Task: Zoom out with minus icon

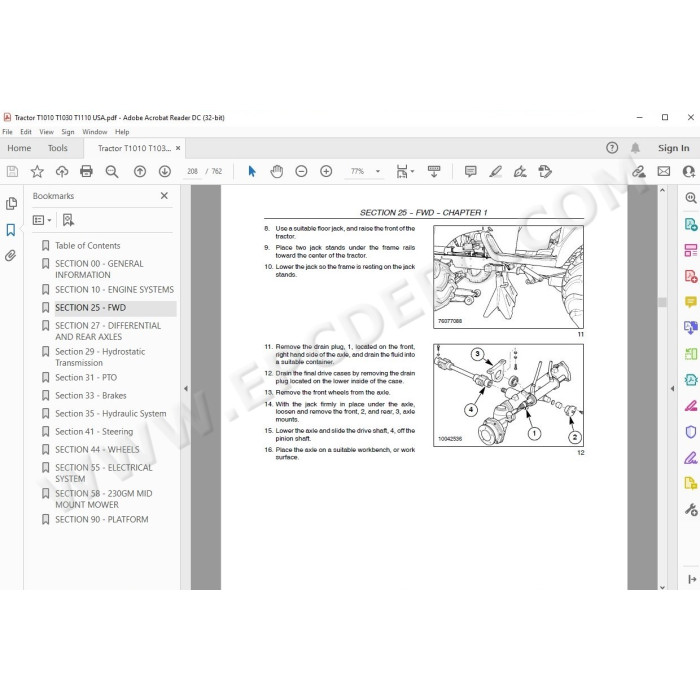Action: pyautogui.click(x=301, y=171)
